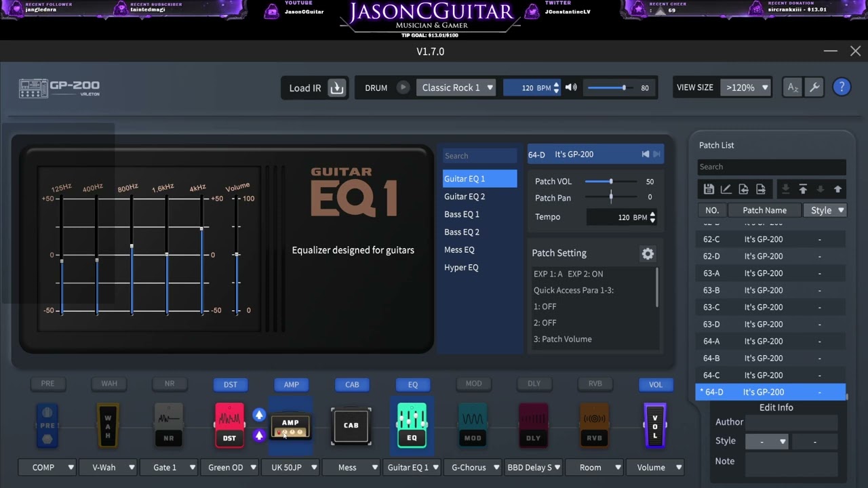Toggle the NR module on
This screenshot has width=868, height=488.
click(x=170, y=384)
